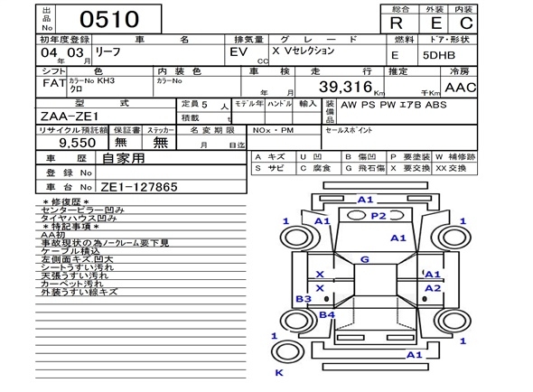The image size is (533, 392).
Task: Select the note 外装うすい線キズ
Action: point(79,292)
